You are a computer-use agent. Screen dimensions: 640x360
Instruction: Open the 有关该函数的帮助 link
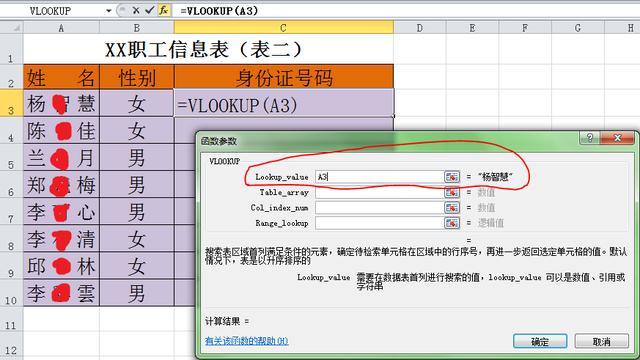[x=247, y=341]
